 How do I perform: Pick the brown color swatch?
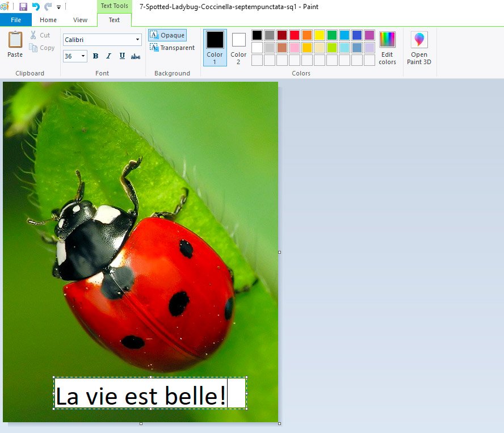(x=282, y=48)
